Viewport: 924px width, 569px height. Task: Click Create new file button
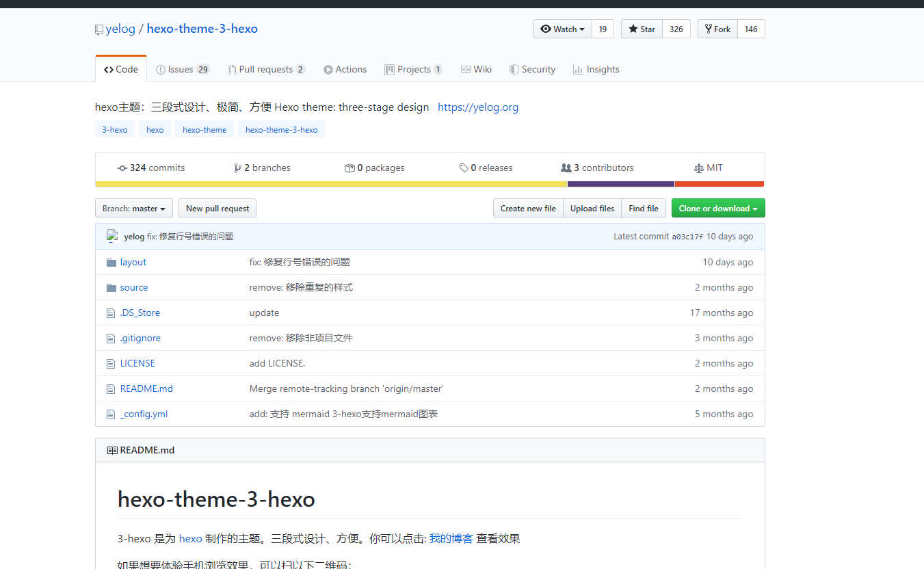pyautogui.click(x=528, y=209)
